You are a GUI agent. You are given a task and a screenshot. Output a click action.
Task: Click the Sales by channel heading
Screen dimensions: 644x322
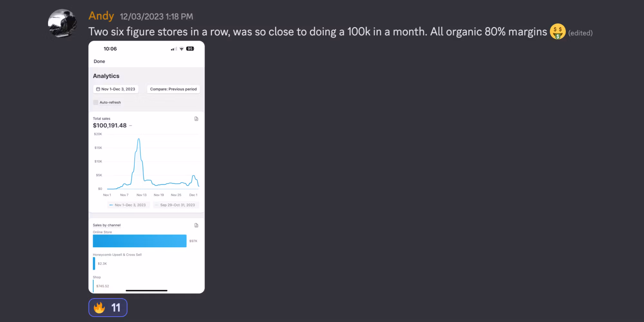107,225
